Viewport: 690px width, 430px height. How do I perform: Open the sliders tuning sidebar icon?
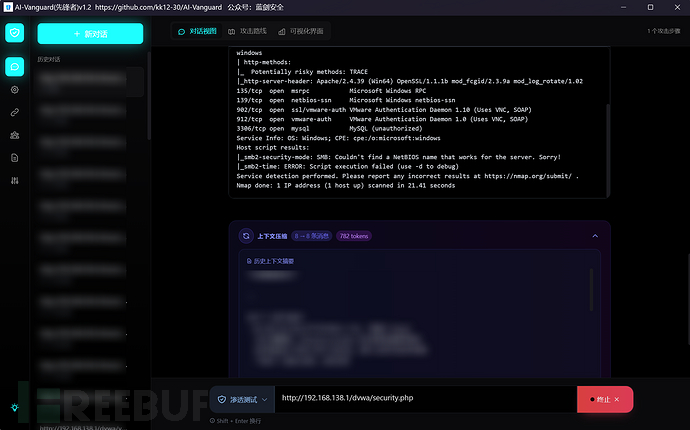tap(14, 180)
